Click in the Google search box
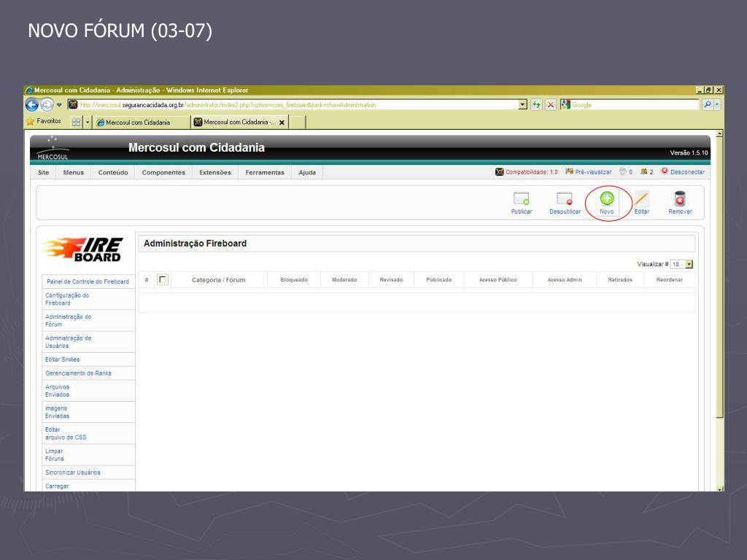747x560 pixels. [635, 105]
